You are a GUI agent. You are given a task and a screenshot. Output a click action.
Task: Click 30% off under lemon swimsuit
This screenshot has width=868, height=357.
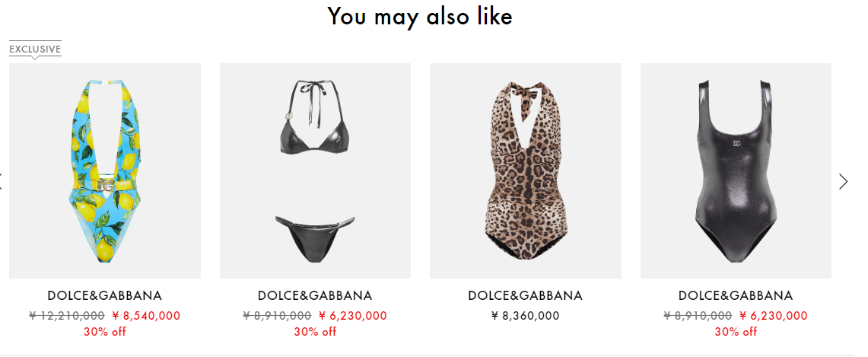coord(105,332)
